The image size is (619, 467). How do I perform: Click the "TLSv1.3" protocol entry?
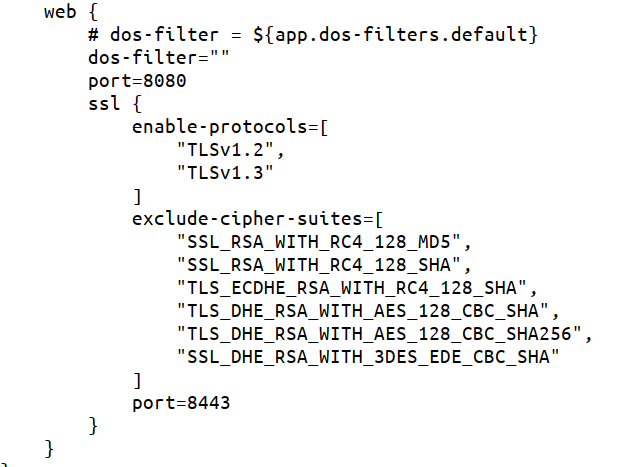click(224, 172)
